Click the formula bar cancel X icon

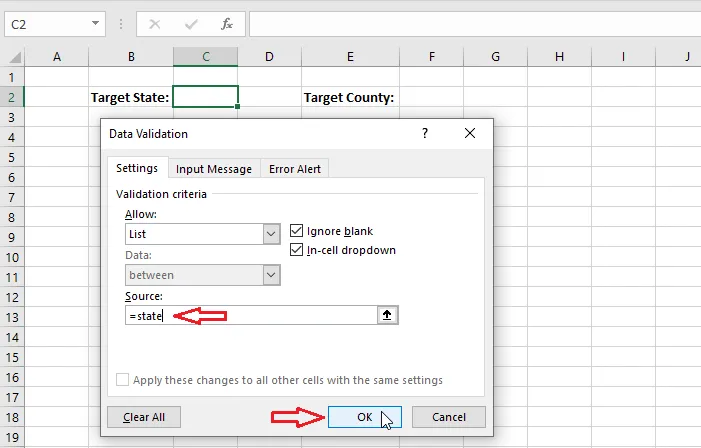(155, 24)
